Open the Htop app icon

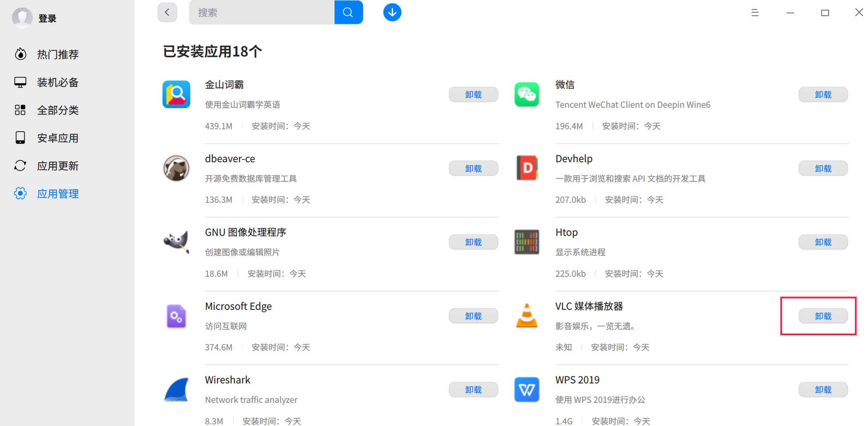click(x=527, y=242)
